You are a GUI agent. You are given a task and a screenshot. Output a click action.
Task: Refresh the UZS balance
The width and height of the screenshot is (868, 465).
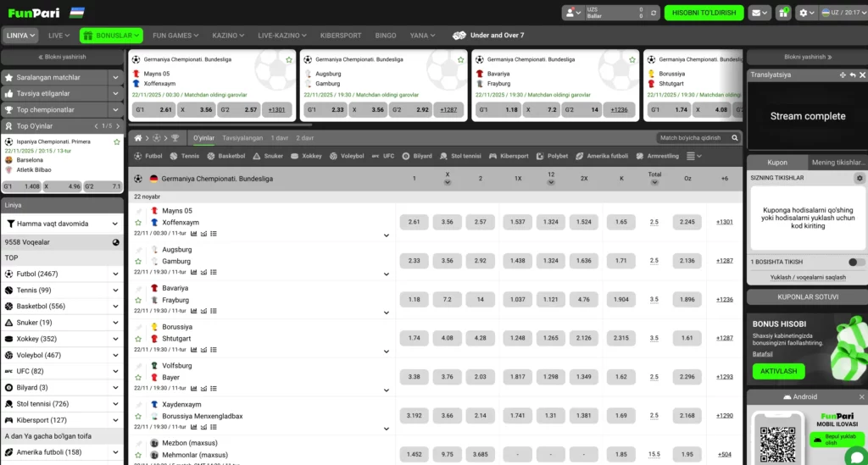(652, 13)
